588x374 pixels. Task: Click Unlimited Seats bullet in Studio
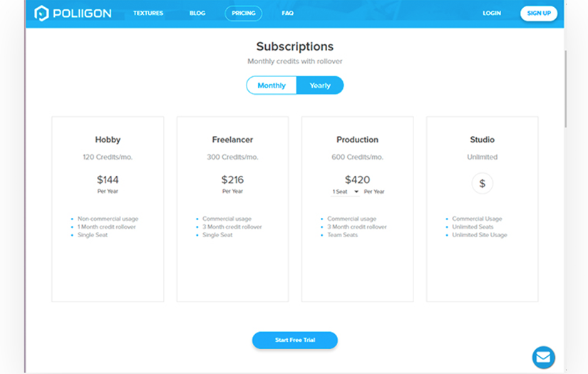(473, 227)
